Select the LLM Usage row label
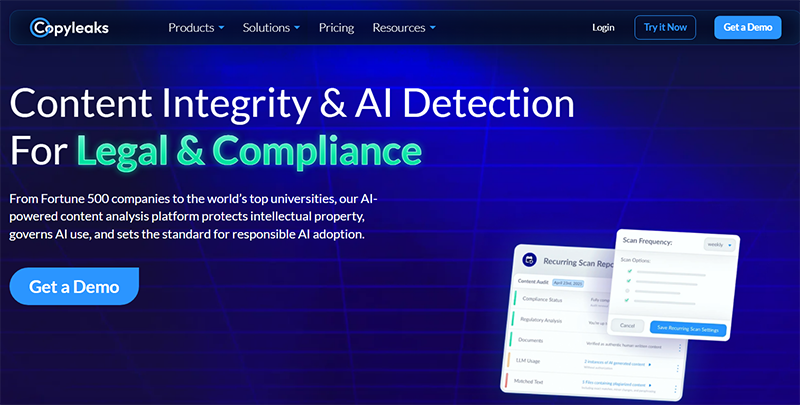 point(528,360)
